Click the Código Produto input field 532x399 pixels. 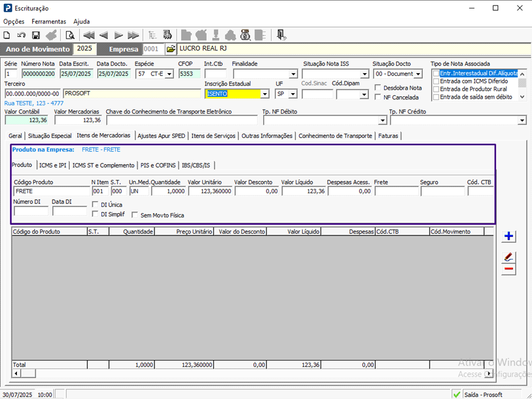coord(51,191)
